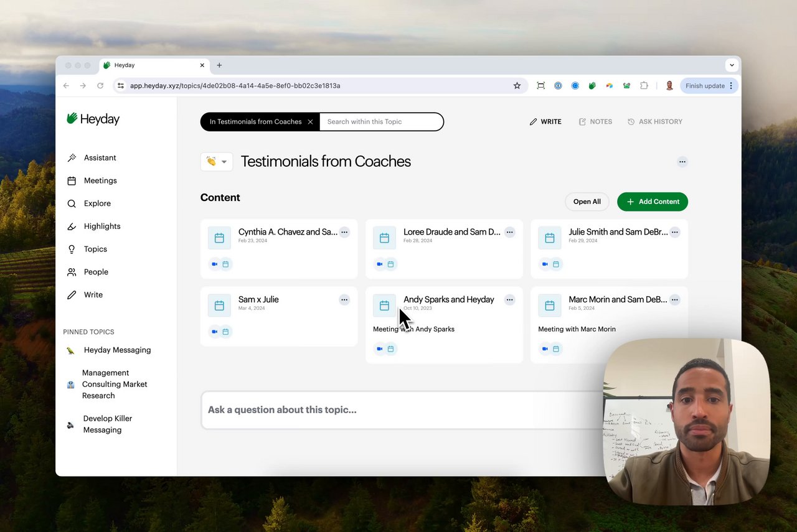The height and width of the screenshot is (532, 797).
Task: Open Meetings in the sidebar
Action: [92, 180]
